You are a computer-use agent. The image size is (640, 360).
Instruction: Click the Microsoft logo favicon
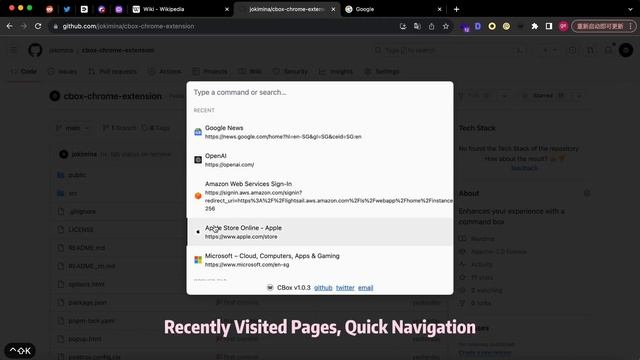198,260
